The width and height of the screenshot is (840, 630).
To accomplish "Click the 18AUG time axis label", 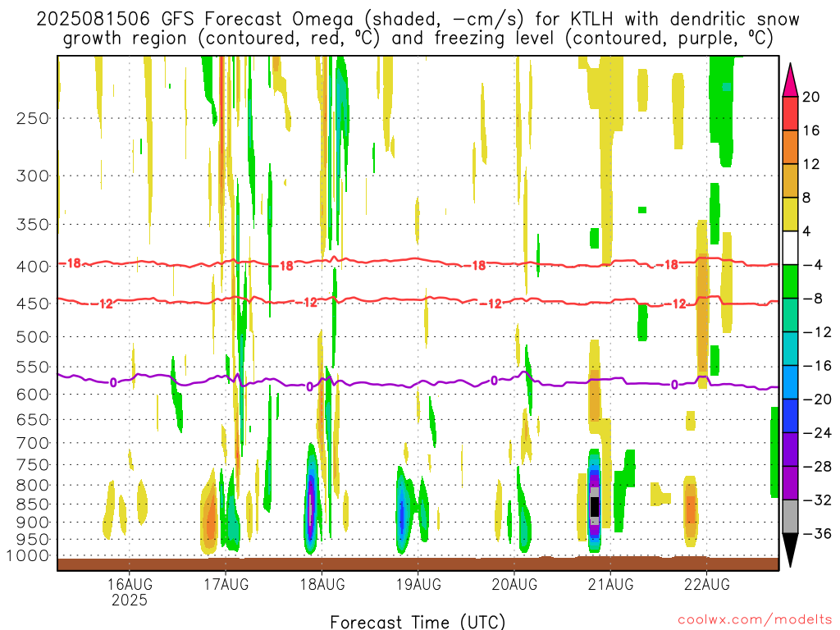I will click(322, 584).
